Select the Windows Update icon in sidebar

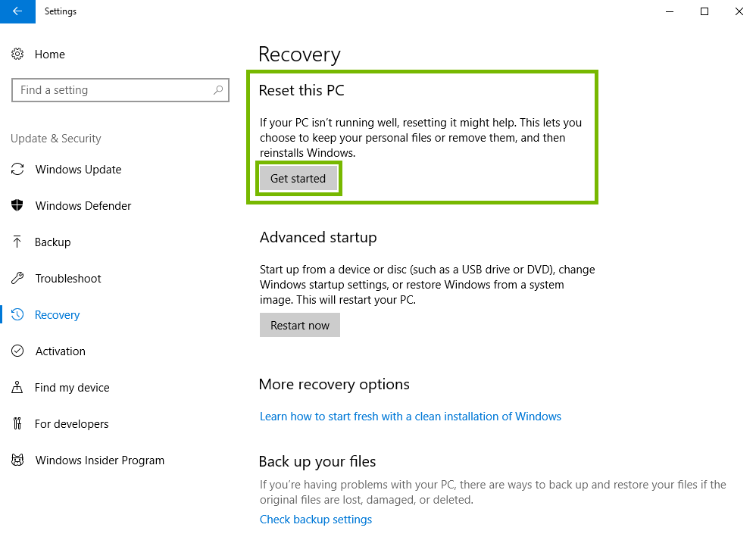coord(17,170)
